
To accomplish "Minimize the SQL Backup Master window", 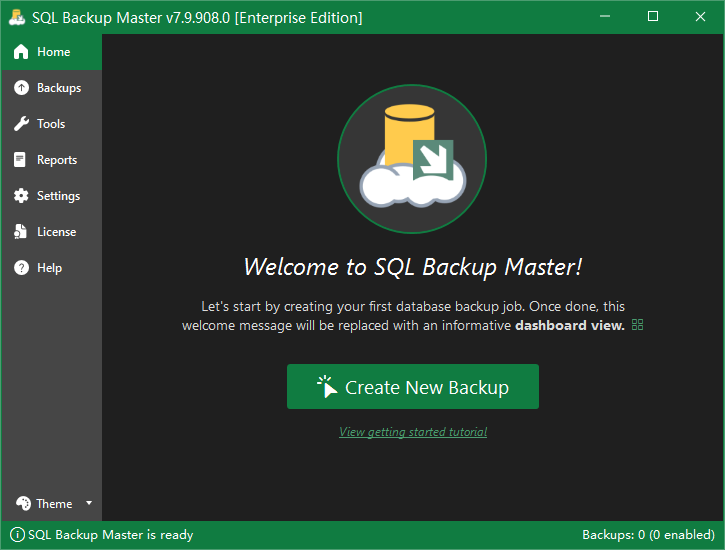I will 605,17.
